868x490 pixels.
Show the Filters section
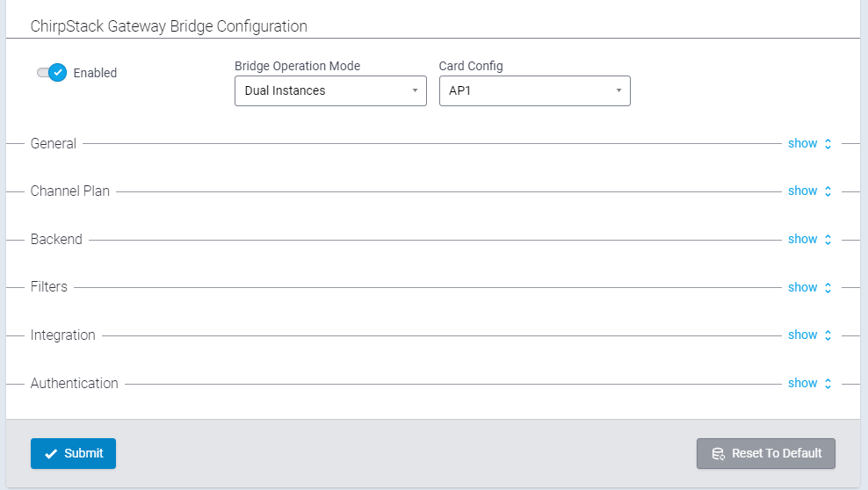click(x=802, y=287)
